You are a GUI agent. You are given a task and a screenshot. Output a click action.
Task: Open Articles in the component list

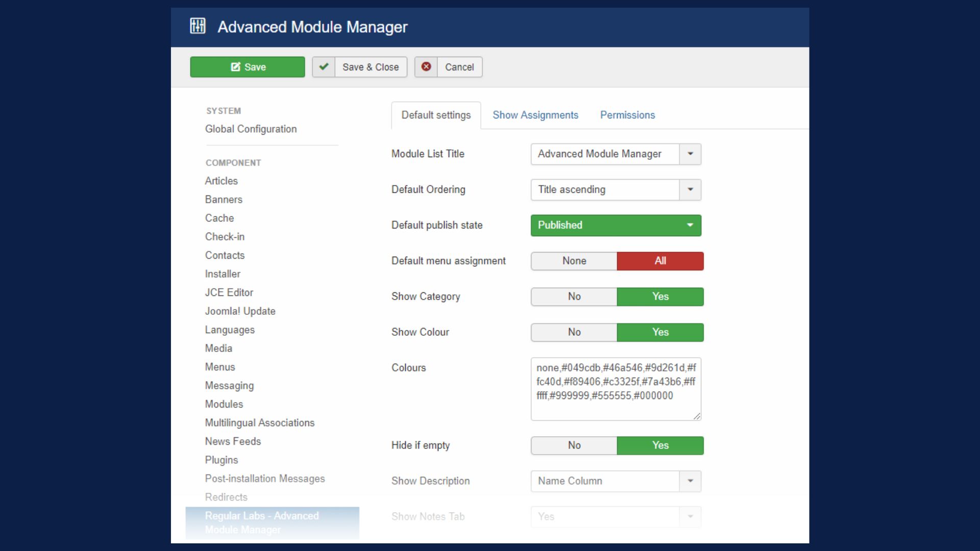(221, 181)
